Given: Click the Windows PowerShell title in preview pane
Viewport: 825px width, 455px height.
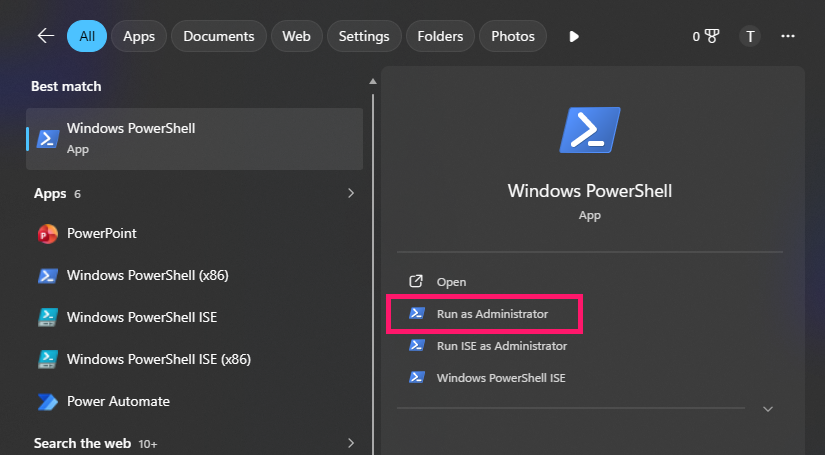Looking at the screenshot, I should [x=589, y=190].
